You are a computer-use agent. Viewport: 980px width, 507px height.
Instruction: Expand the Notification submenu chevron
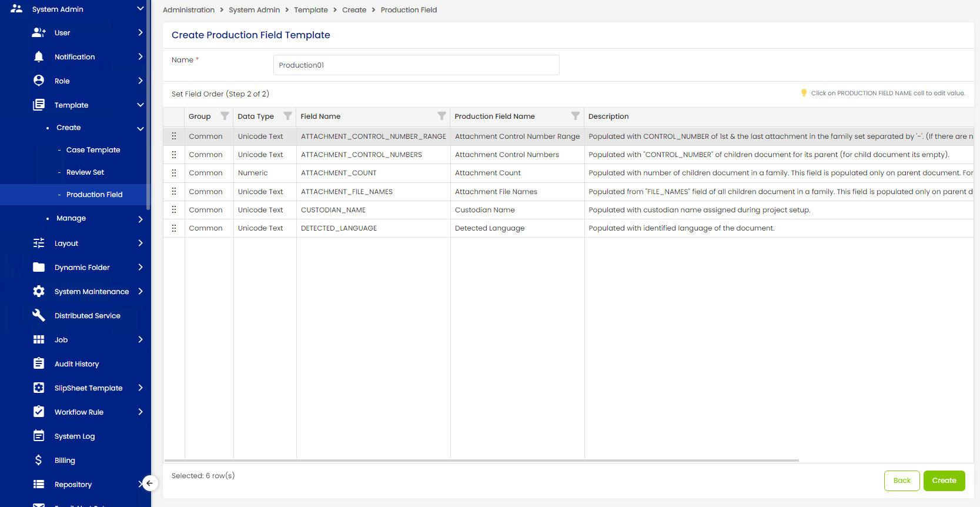click(x=140, y=56)
